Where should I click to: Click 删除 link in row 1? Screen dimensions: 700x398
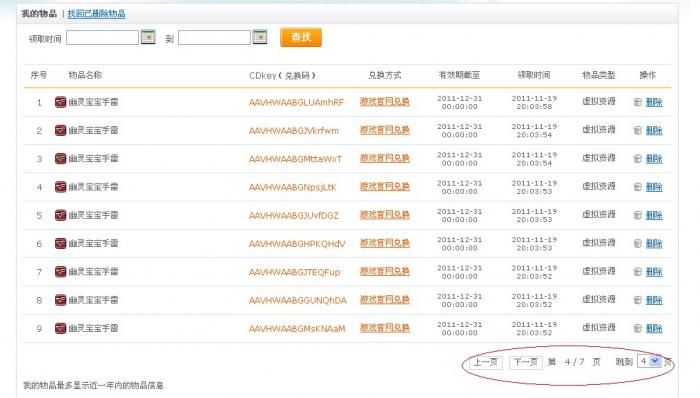coord(654,102)
